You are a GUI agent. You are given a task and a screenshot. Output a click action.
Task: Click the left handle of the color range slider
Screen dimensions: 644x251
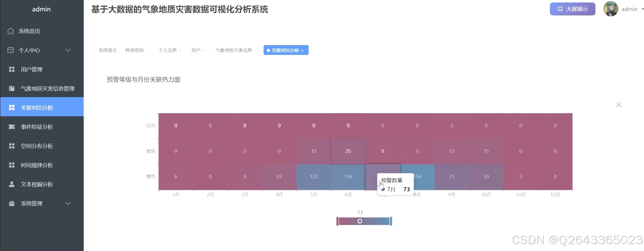[x=337, y=221]
